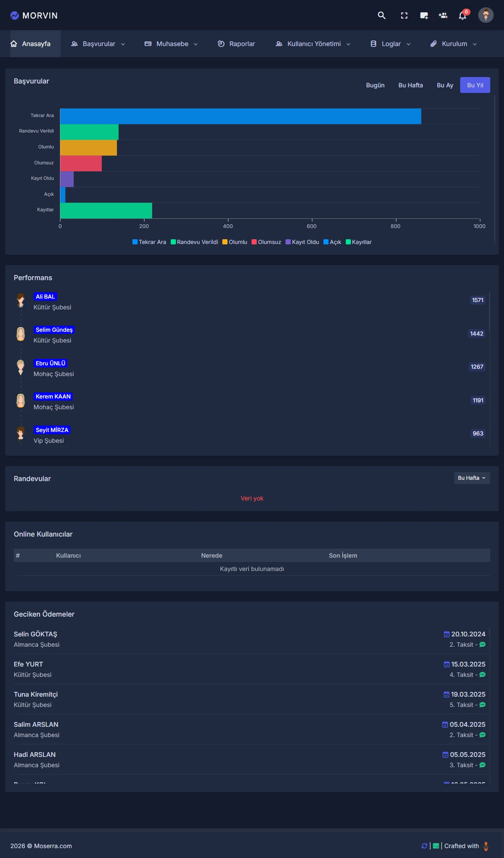Toggle Açık legend series
The height and width of the screenshot is (858, 504).
coord(332,242)
